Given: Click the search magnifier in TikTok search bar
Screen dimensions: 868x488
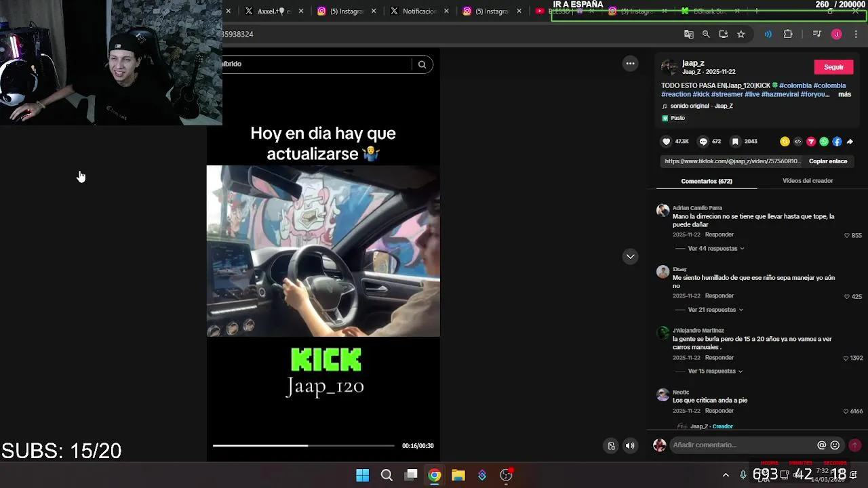Looking at the screenshot, I should click(422, 64).
